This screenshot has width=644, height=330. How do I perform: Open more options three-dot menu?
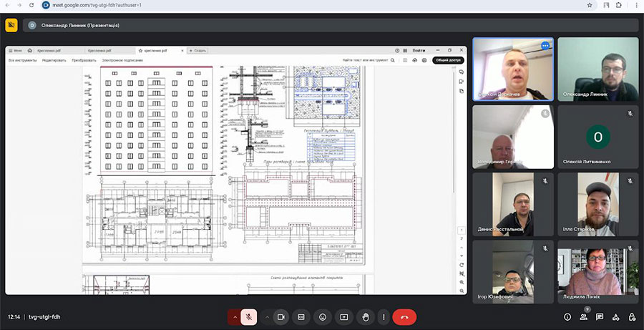pos(384,316)
